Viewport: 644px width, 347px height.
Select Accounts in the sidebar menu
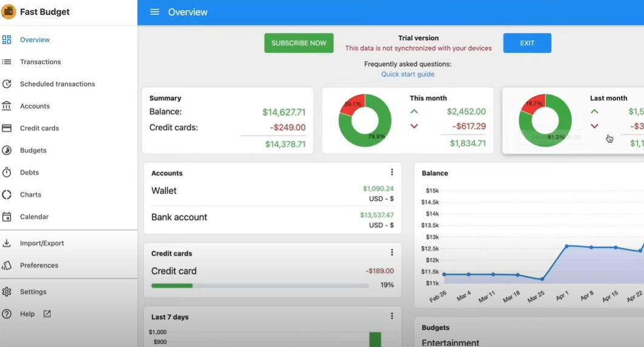click(35, 106)
